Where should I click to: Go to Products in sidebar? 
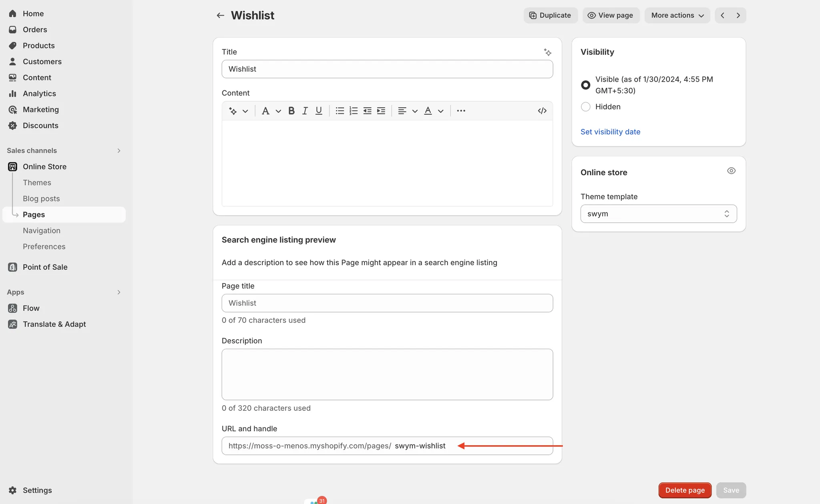click(x=38, y=46)
